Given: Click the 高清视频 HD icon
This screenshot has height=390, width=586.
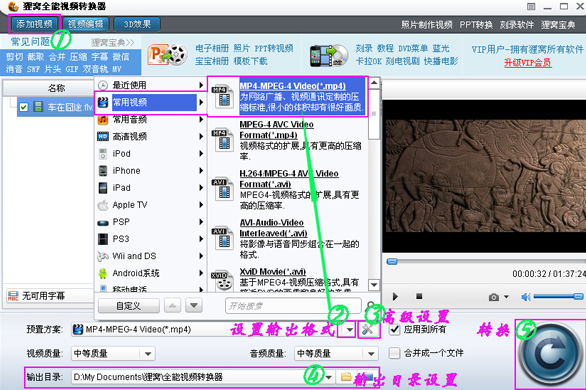Looking at the screenshot, I should (103, 137).
